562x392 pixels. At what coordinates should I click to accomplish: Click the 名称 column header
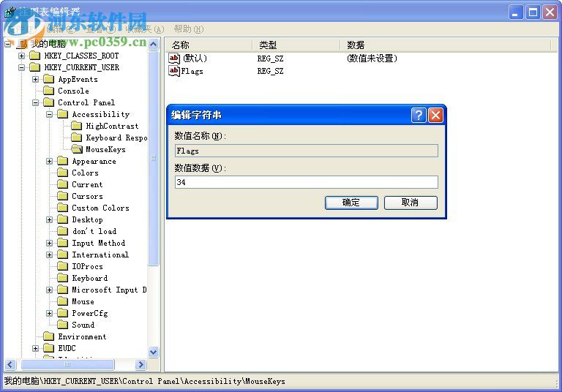(209, 45)
